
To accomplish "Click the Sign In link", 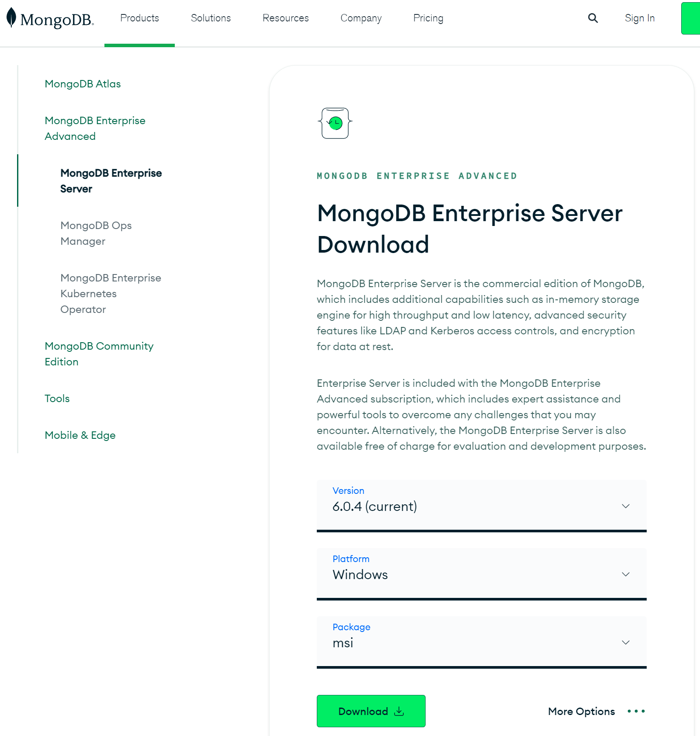I will [640, 18].
